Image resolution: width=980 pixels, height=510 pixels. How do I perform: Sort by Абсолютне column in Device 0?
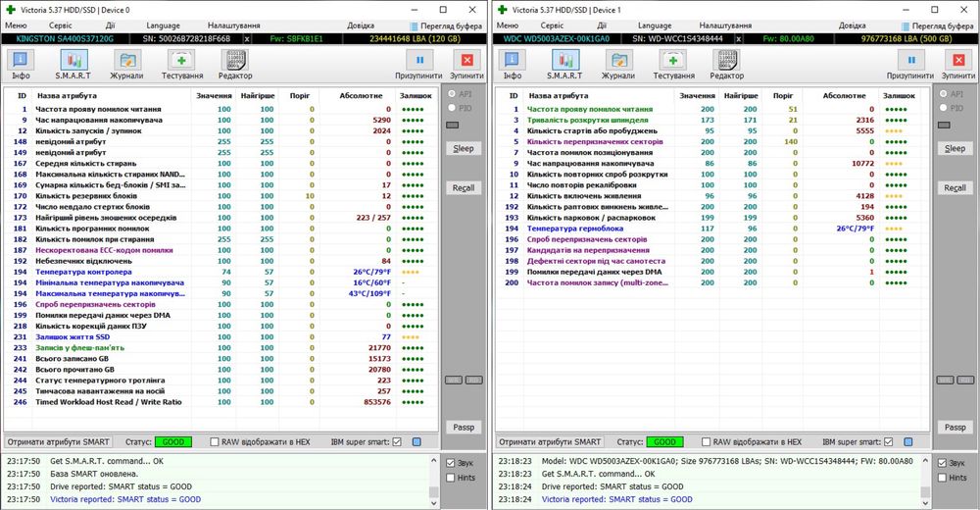click(360, 96)
